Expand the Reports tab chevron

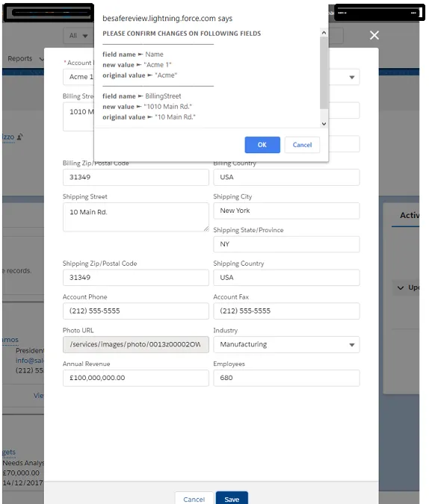pyautogui.click(x=41, y=59)
